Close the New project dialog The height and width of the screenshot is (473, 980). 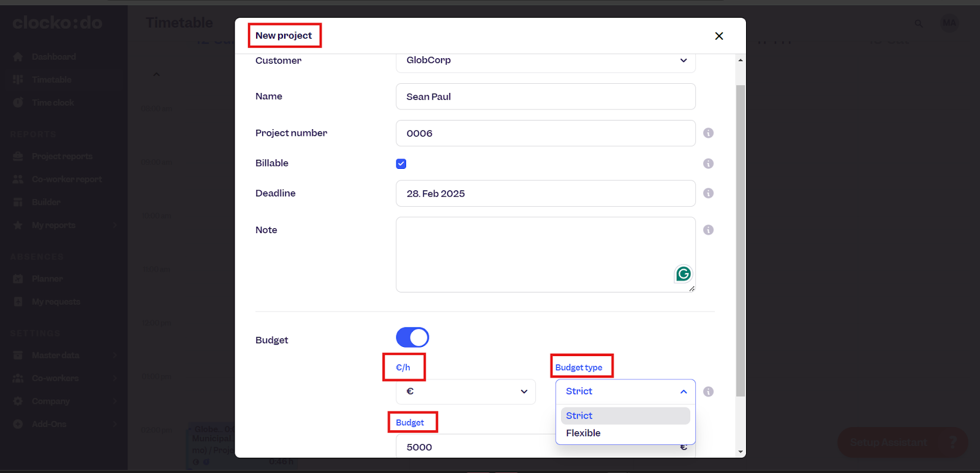click(x=718, y=36)
